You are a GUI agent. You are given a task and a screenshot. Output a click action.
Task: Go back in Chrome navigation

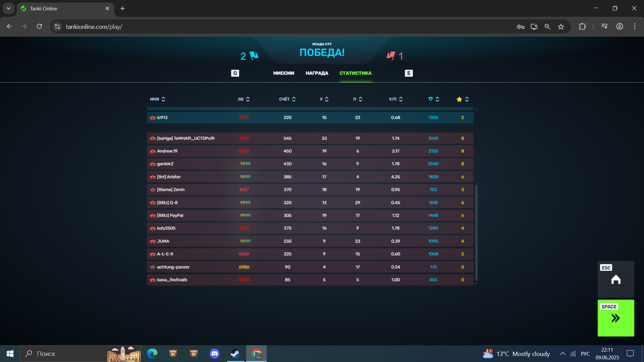coord(9,27)
